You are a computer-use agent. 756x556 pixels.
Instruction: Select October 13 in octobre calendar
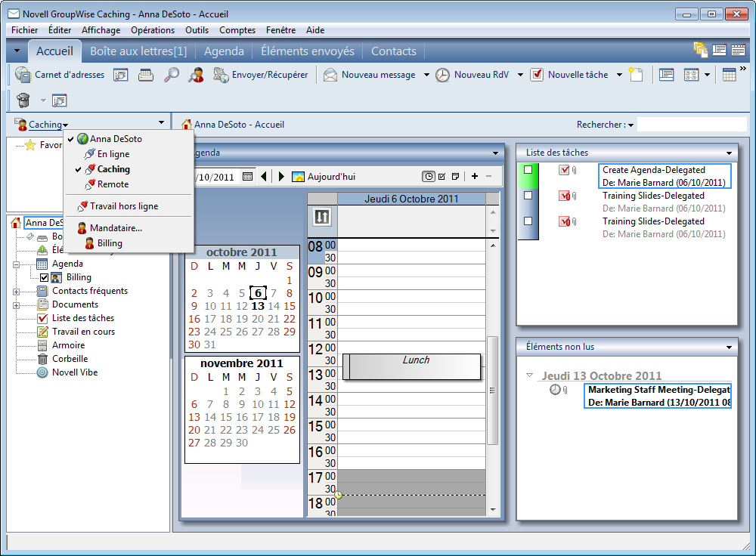tap(258, 306)
